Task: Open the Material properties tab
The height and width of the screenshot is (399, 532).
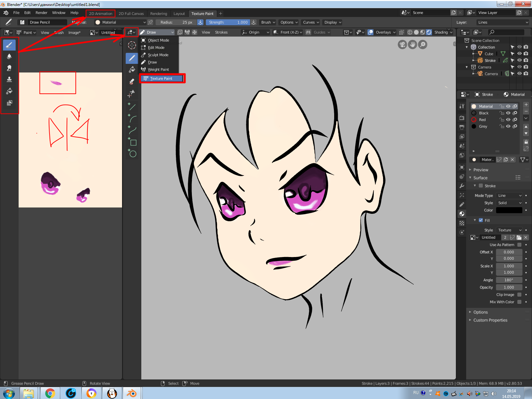Action: pyautogui.click(x=462, y=214)
